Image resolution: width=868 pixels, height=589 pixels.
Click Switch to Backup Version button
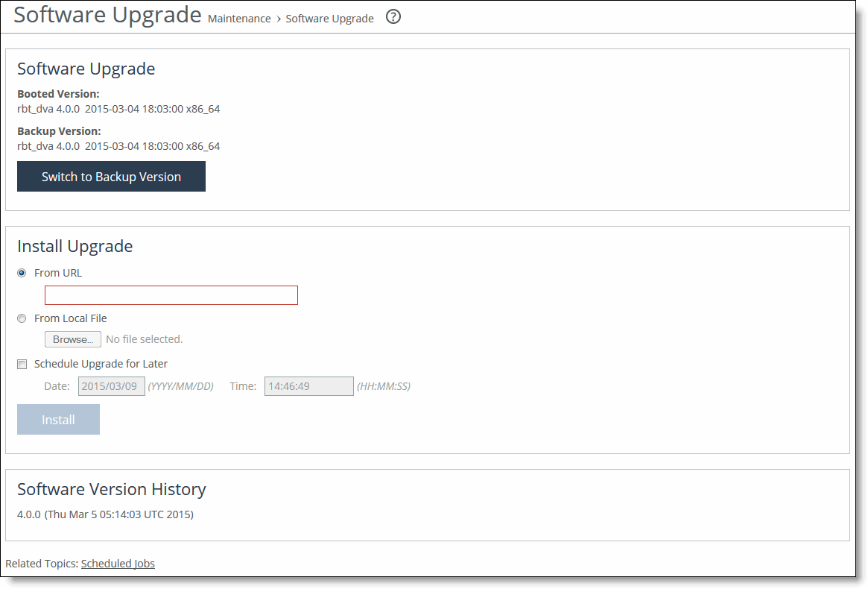click(x=111, y=176)
